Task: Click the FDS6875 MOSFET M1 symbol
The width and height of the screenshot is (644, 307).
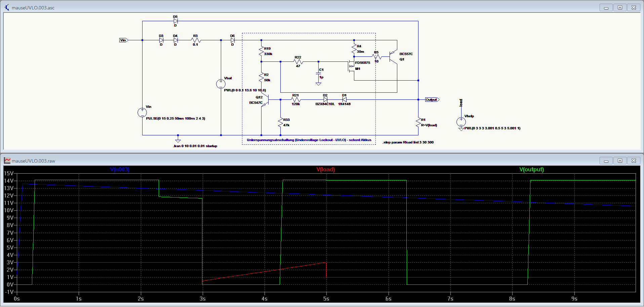Action: [x=351, y=66]
